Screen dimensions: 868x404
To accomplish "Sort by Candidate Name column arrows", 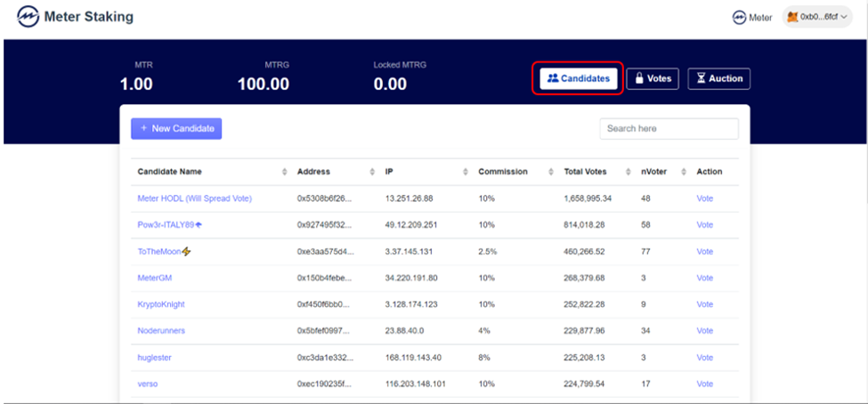I will tap(285, 172).
